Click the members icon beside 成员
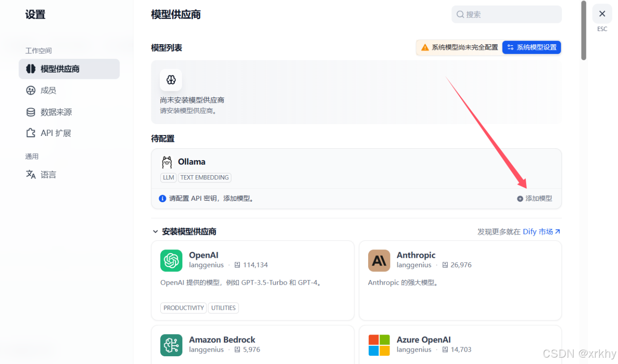 (31, 90)
